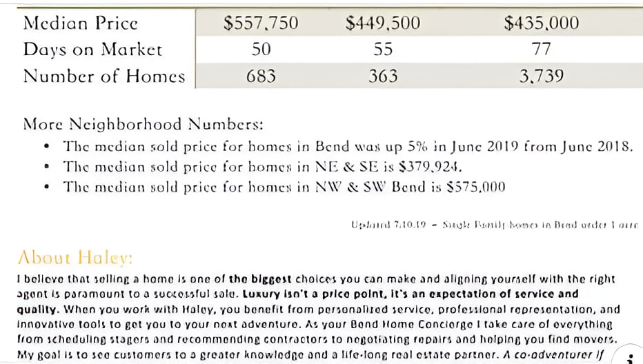Screen dimensions: 643x364
Task: Select the Number of Homes row label
Action: 104,77
